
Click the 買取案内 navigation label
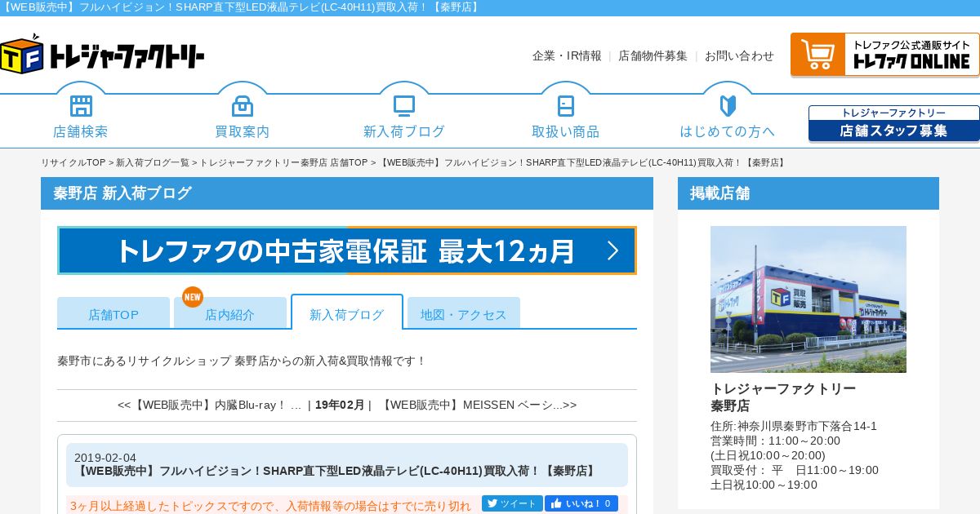click(243, 131)
